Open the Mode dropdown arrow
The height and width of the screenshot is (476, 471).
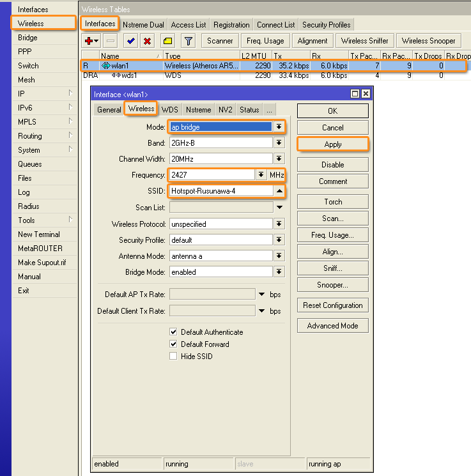[x=279, y=127]
